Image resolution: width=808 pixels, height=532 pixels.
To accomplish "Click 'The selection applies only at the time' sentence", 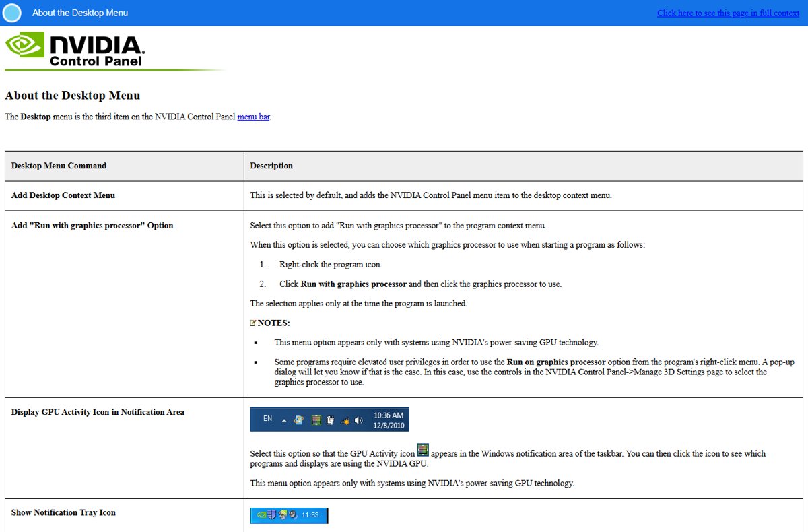I will coord(358,304).
